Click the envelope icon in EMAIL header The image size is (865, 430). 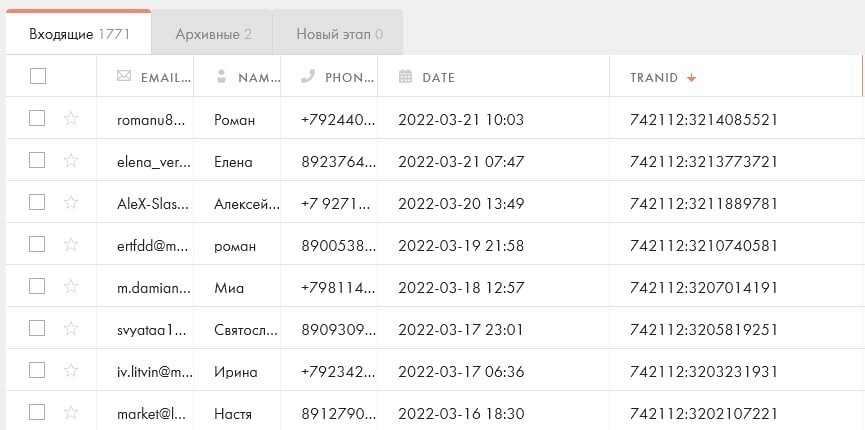[124, 76]
